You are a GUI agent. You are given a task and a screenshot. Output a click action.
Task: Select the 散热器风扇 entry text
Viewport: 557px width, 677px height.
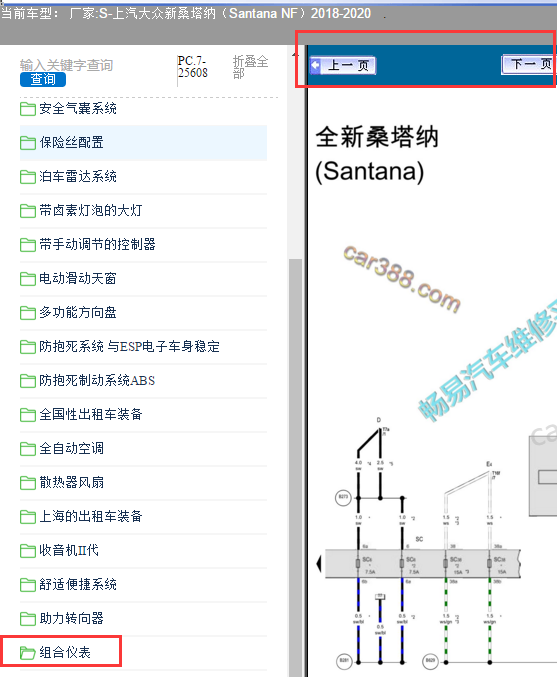[71, 482]
